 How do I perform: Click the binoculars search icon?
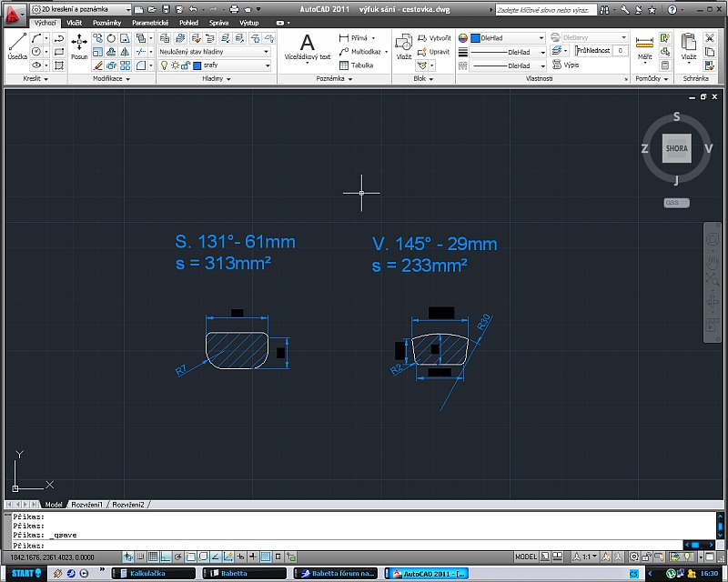coord(604,10)
